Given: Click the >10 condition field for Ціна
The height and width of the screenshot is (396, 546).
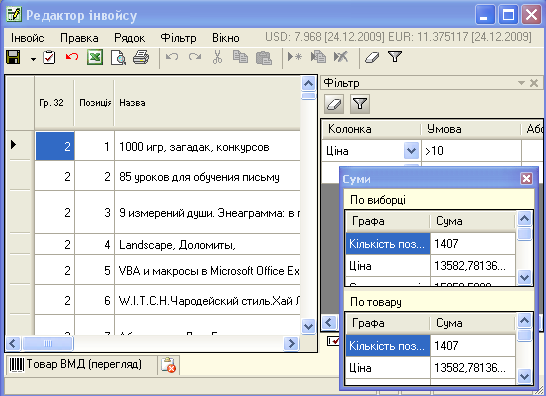Looking at the screenshot, I should coord(471,151).
